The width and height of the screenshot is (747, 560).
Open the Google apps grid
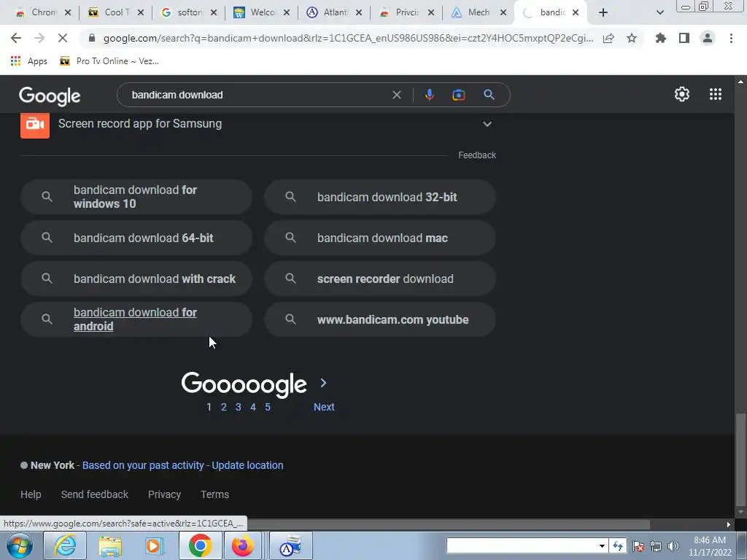[x=716, y=94]
